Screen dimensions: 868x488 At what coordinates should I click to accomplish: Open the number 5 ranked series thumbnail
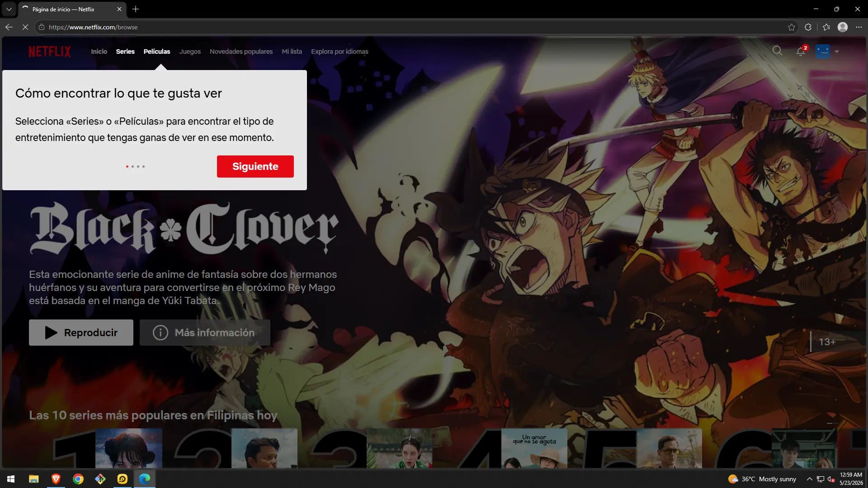coord(669,448)
